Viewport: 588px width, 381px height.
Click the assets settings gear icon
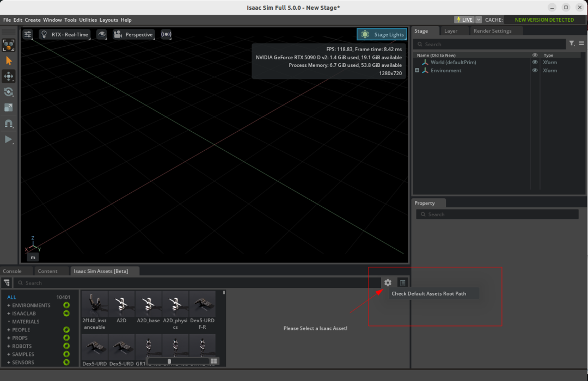click(388, 282)
